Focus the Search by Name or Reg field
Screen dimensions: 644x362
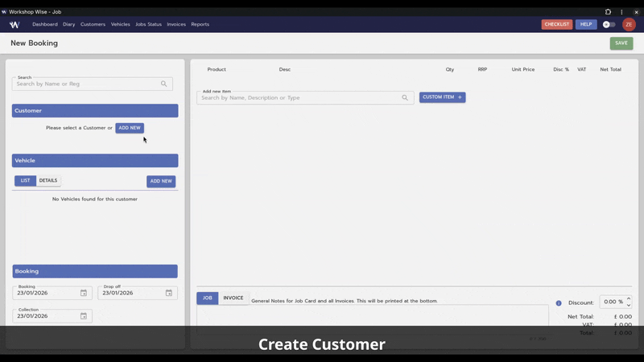tap(93, 84)
